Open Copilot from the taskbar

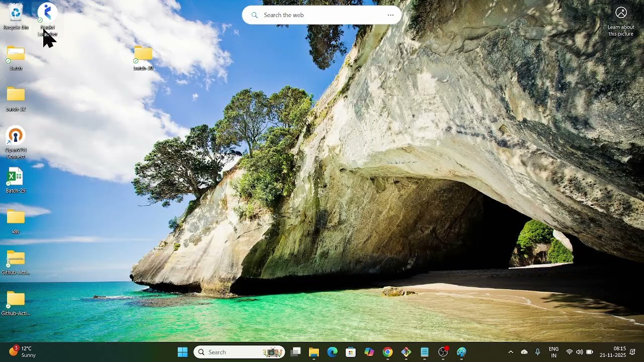[x=369, y=352]
